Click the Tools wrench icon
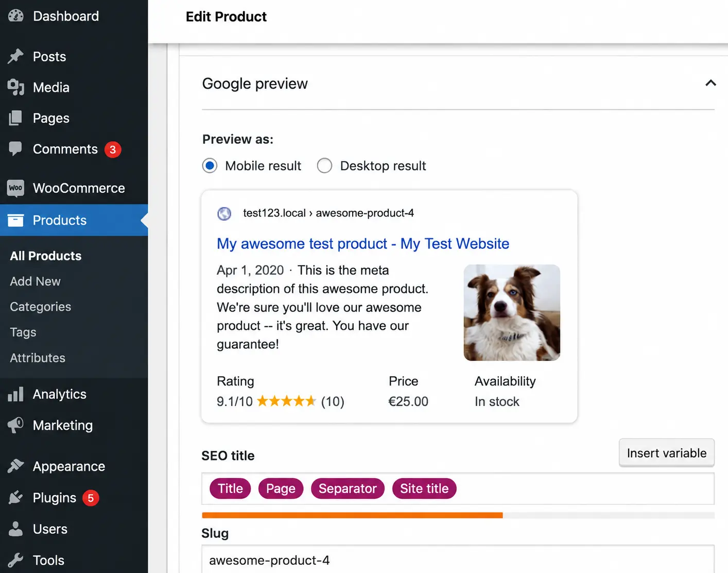The height and width of the screenshot is (573, 728). pos(16,560)
